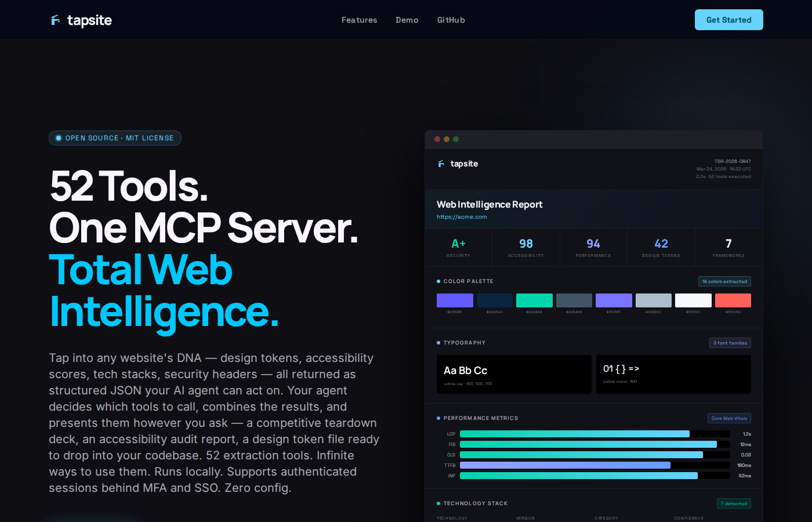Viewport: 812px width, 522px height.
Task: Click the 94 Performance score card
Action: [x=593, y=248]
